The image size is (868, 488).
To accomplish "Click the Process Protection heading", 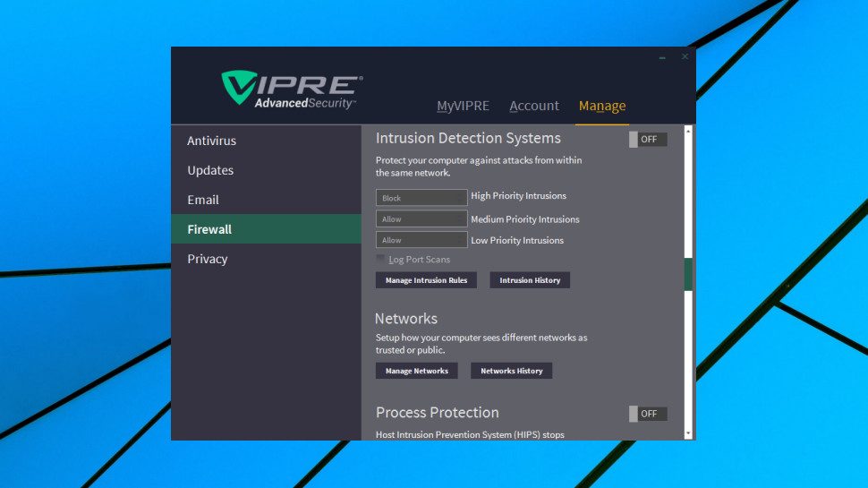I will (438, 413).
